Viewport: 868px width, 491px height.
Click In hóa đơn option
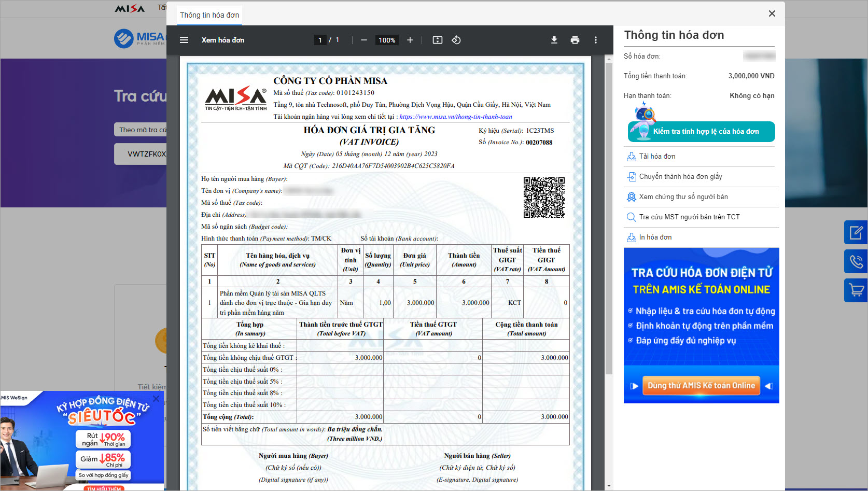tap(655, 237)
